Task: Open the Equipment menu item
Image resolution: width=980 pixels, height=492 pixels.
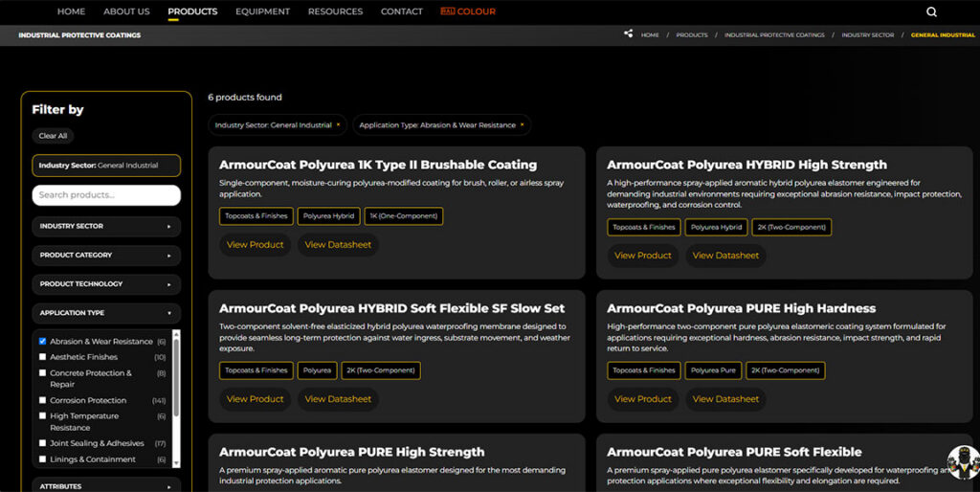Action: point(262,11)
